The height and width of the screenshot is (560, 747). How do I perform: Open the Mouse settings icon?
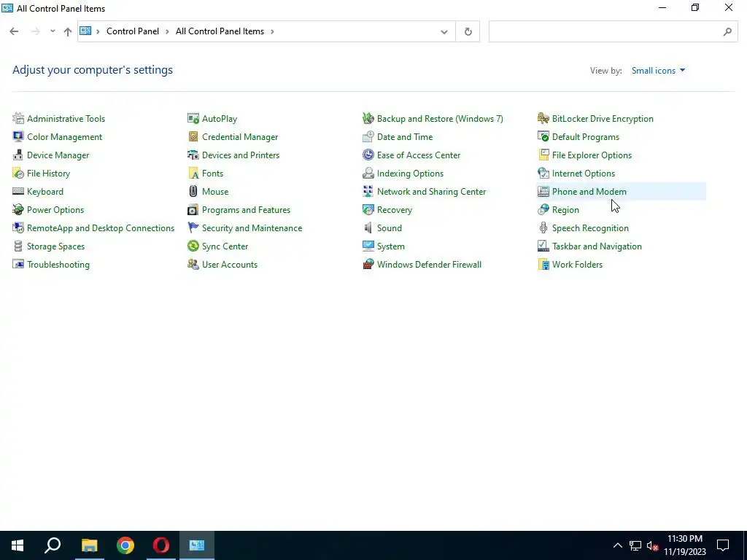[x=193, y=192]
